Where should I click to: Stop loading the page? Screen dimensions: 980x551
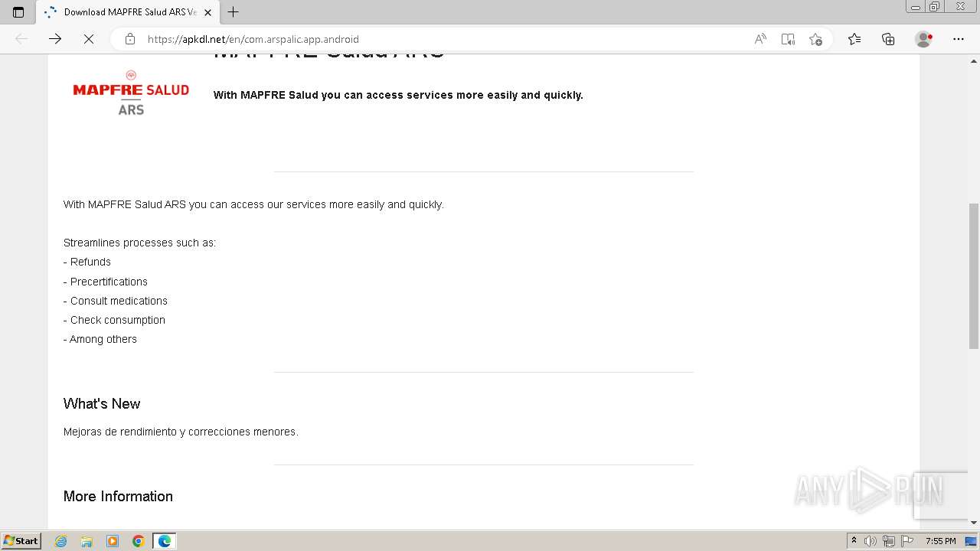88,39
